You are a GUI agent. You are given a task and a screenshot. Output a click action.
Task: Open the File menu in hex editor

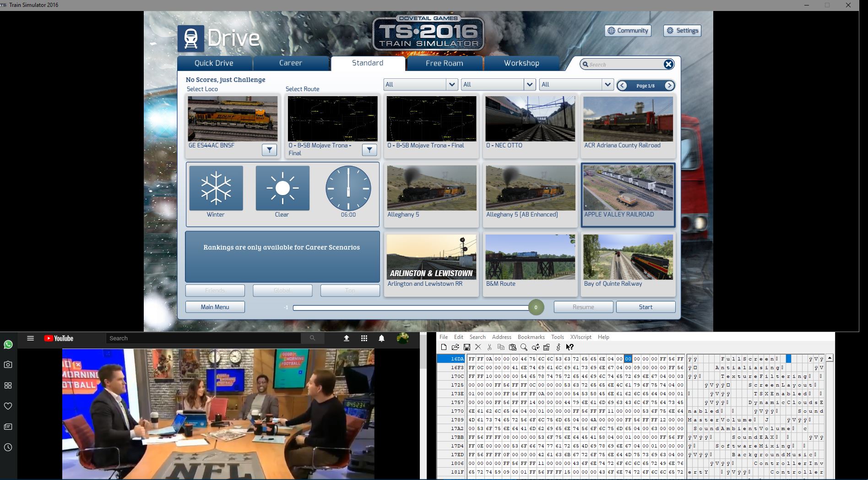click(x=444, y=337)
